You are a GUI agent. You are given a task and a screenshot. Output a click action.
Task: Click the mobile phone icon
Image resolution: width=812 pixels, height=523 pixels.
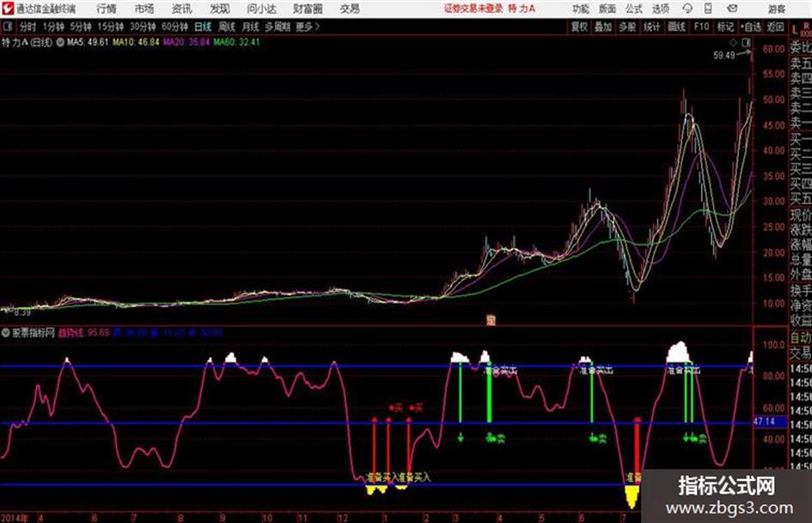(x=708, y=9)
